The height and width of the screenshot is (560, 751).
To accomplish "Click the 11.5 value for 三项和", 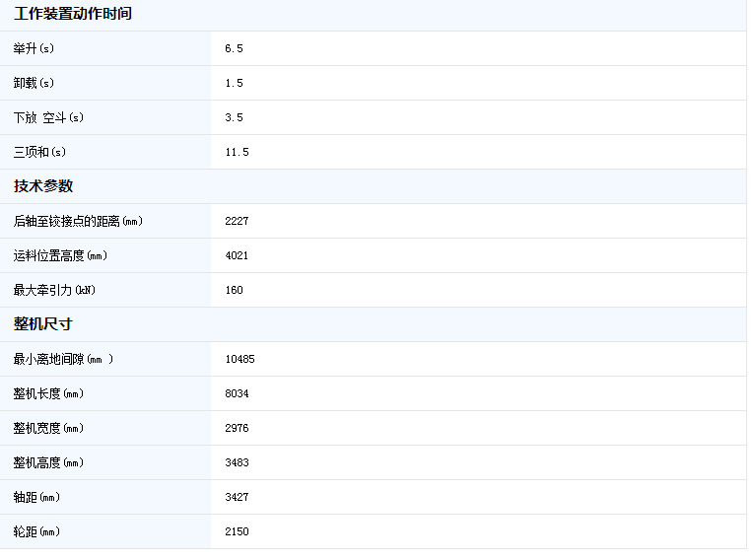I will click(x=237, y=152).
